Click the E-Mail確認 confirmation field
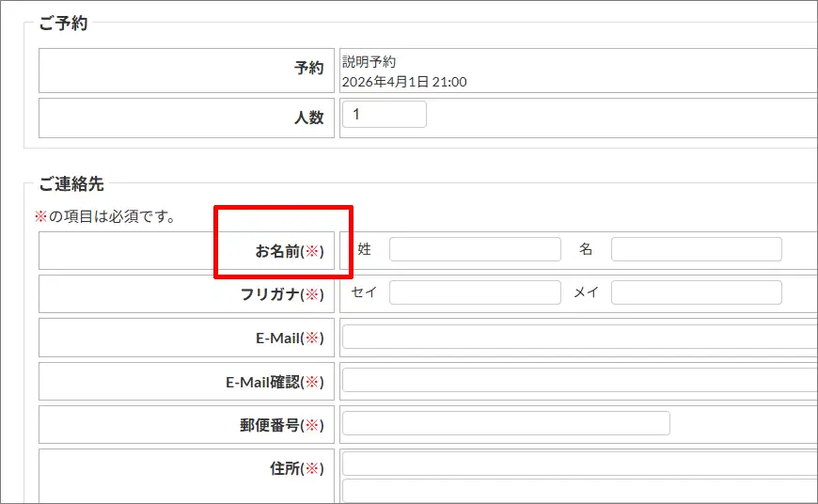Viewport: 818px width, 504px height. point(579,380)
